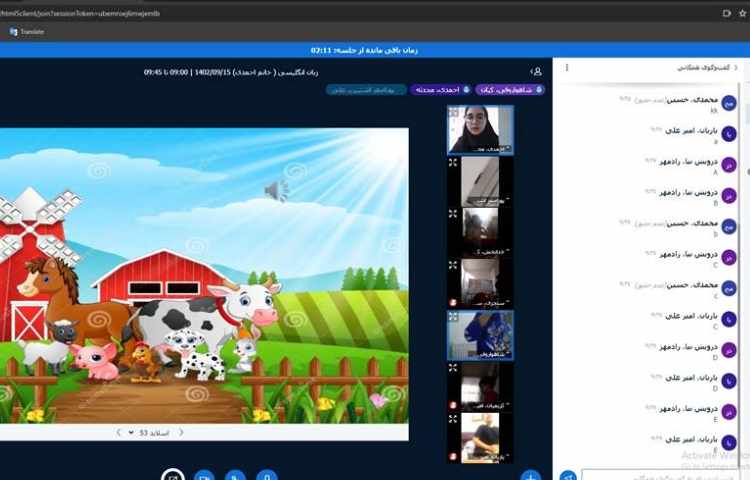Click muted mic badge on sixth webcam

(x=453, y=405)
